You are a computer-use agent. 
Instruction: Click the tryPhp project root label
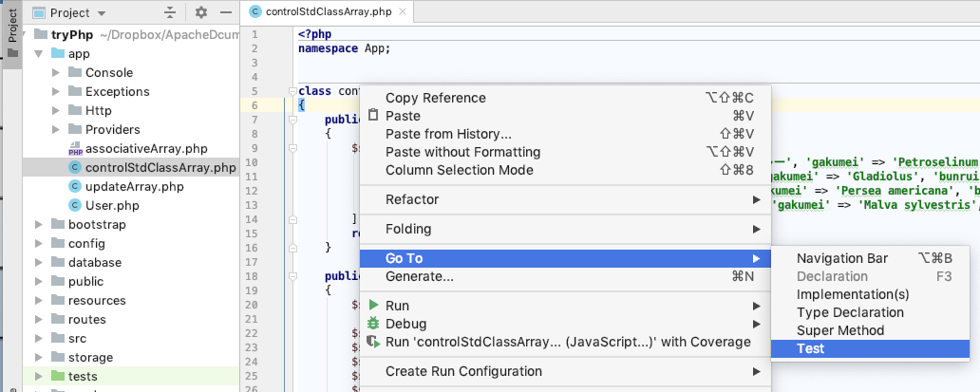pos(71,34)
